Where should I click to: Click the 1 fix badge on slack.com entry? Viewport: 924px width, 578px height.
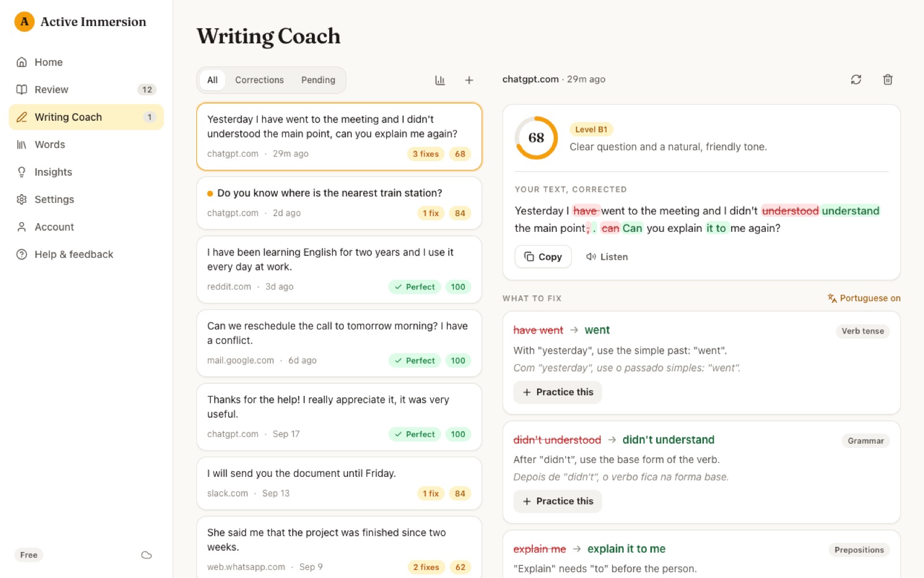431,494
